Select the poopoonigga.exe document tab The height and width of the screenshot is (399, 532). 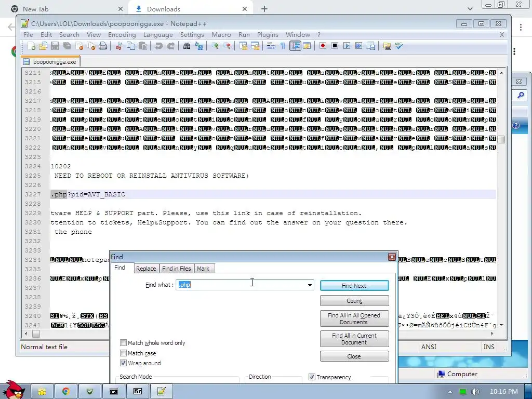coord(51,62)
